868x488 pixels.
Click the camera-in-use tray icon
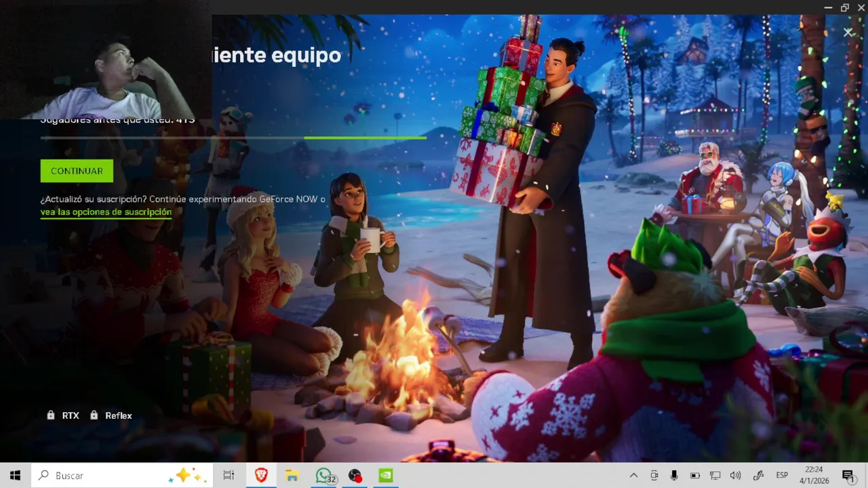point(654,476)
